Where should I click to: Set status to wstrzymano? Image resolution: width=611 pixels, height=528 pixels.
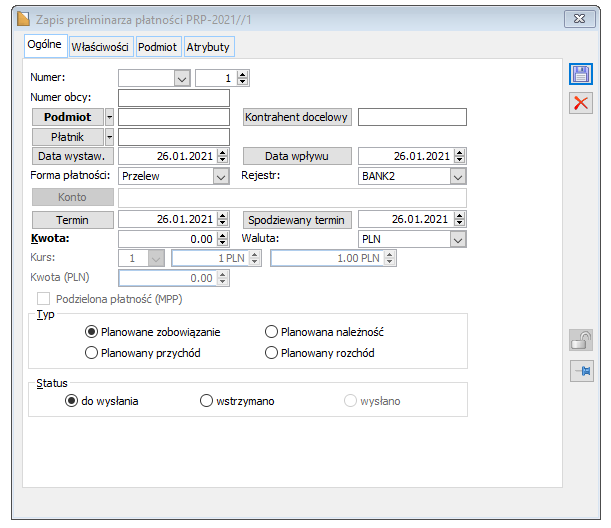[x=237, y=401]
